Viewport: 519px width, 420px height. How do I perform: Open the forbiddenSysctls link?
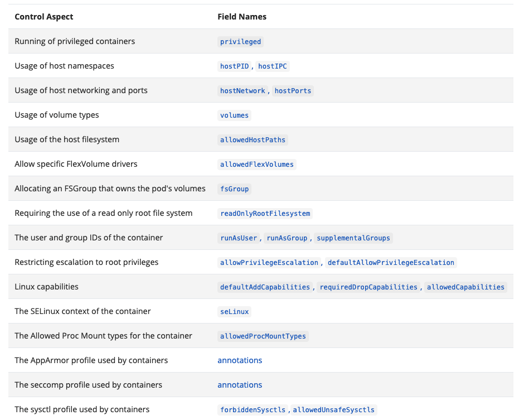(253, 410)
